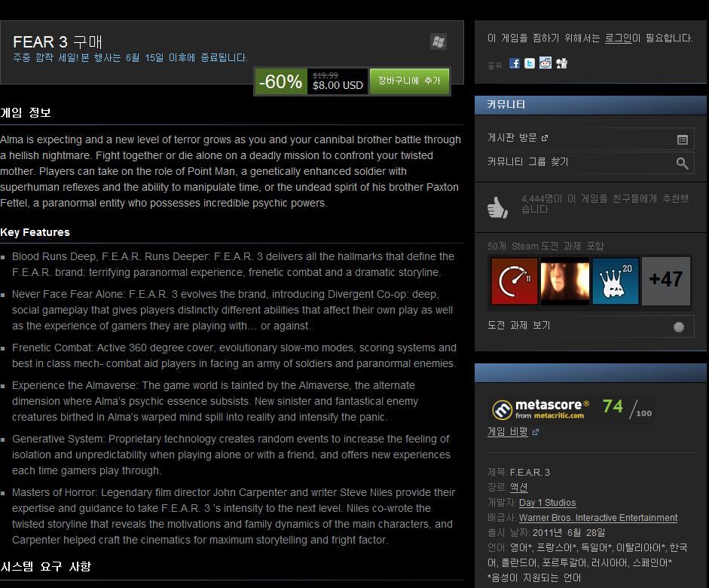Click the 50개 Steam 도전 과제 포함 label
Image resolution: width=709 pixels, height=588 pixels.
point(546,246)
